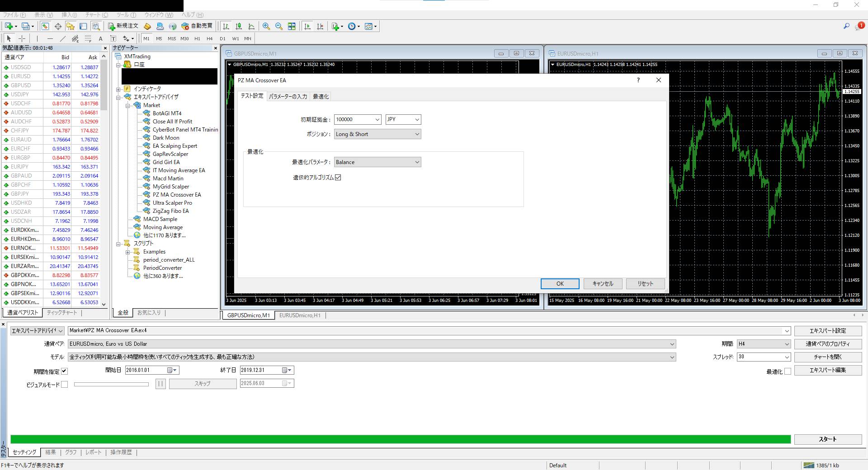Click the リセット button

(645, 284)
